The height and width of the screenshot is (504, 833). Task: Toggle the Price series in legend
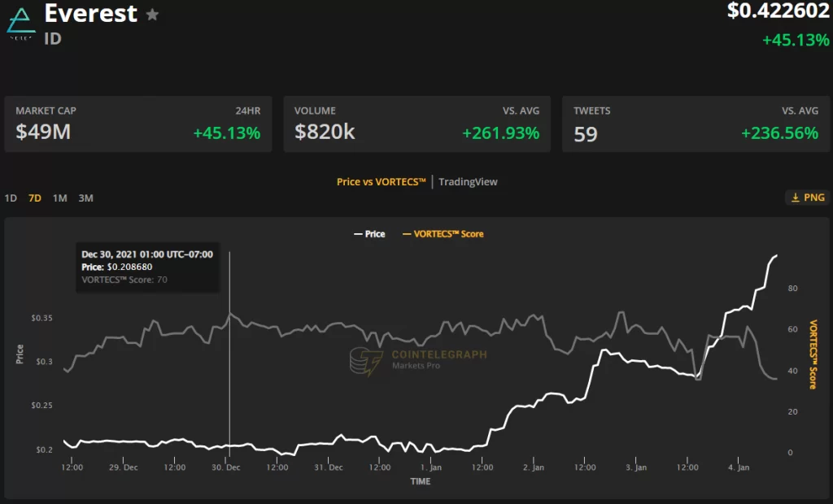(x=369, y=234)
